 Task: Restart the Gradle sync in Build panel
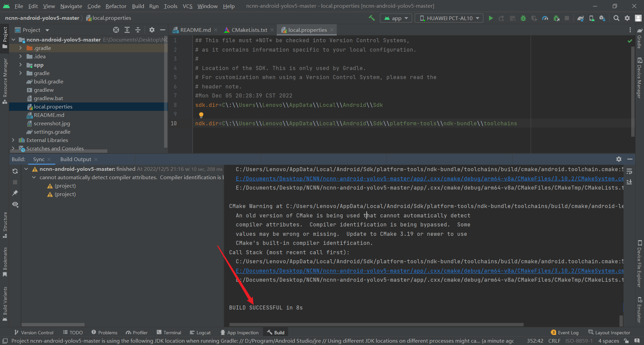click(x=15, y=171)
